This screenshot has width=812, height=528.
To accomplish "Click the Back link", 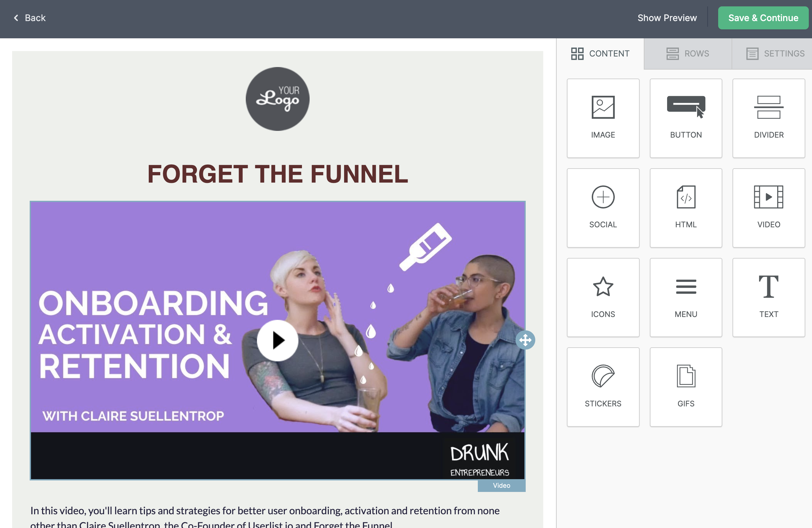I will click(x=29, y=18).
